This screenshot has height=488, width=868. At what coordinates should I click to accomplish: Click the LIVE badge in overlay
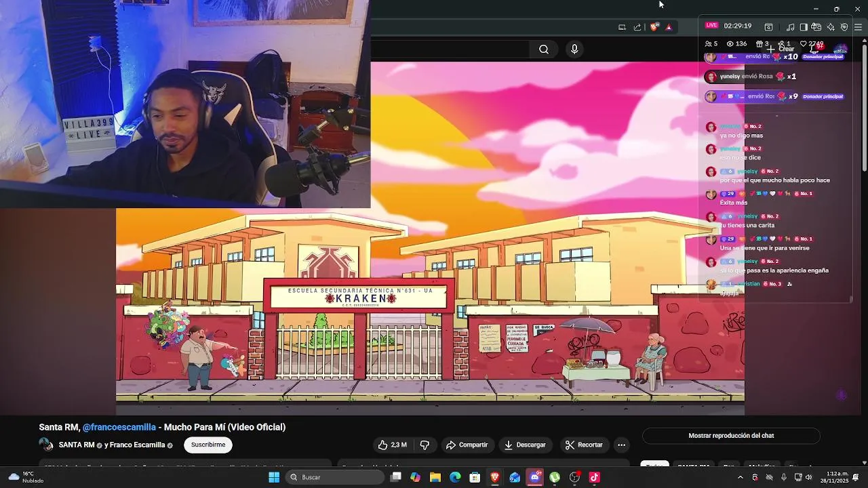coord(711,25)
